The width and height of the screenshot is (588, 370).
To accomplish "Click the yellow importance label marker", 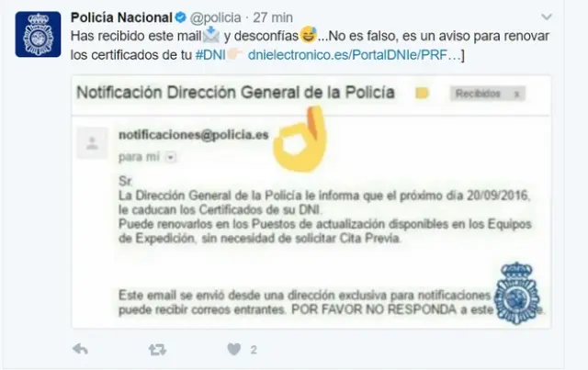I will coord(423,93).
